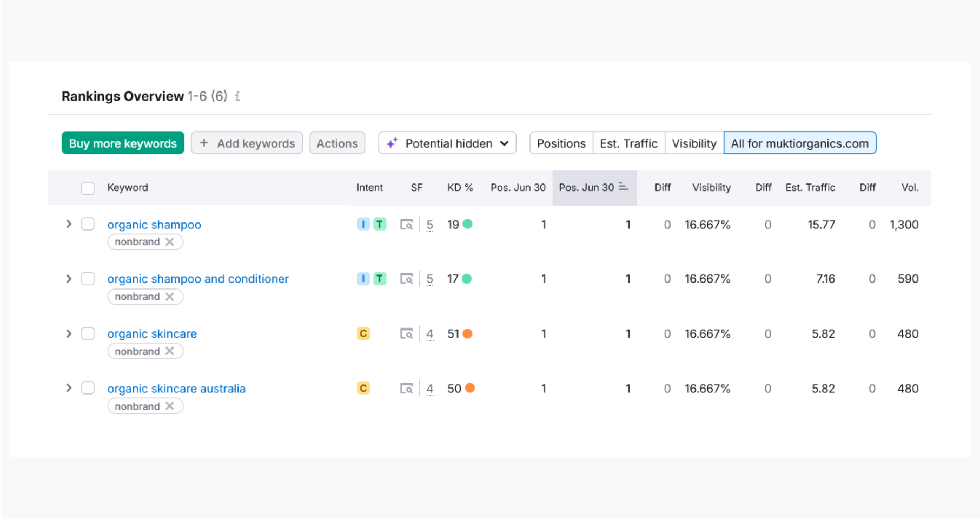Select organic shampoo and conditioner checkbox

(88, 279)
